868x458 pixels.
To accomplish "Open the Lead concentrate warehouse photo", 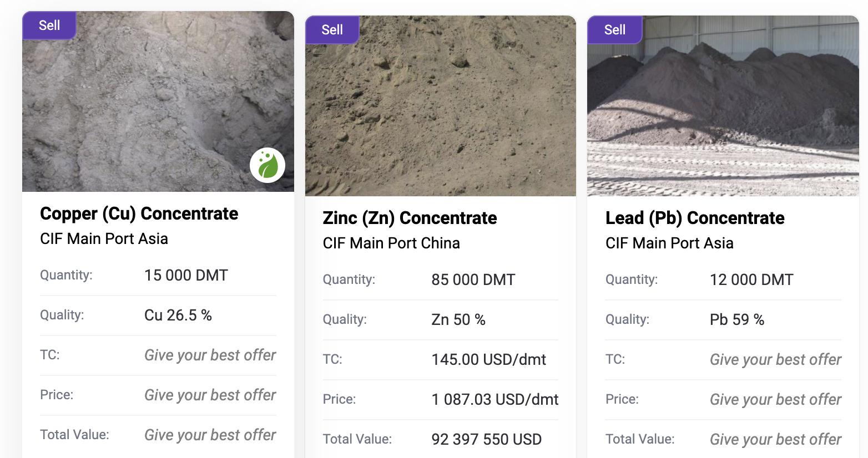I will click(723, 111).
